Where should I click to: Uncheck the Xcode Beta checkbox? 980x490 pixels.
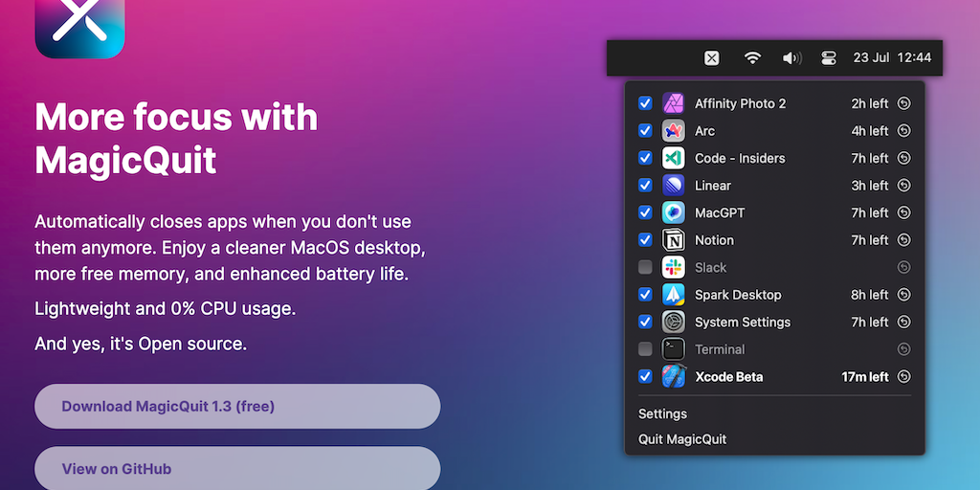pos(645,376)
